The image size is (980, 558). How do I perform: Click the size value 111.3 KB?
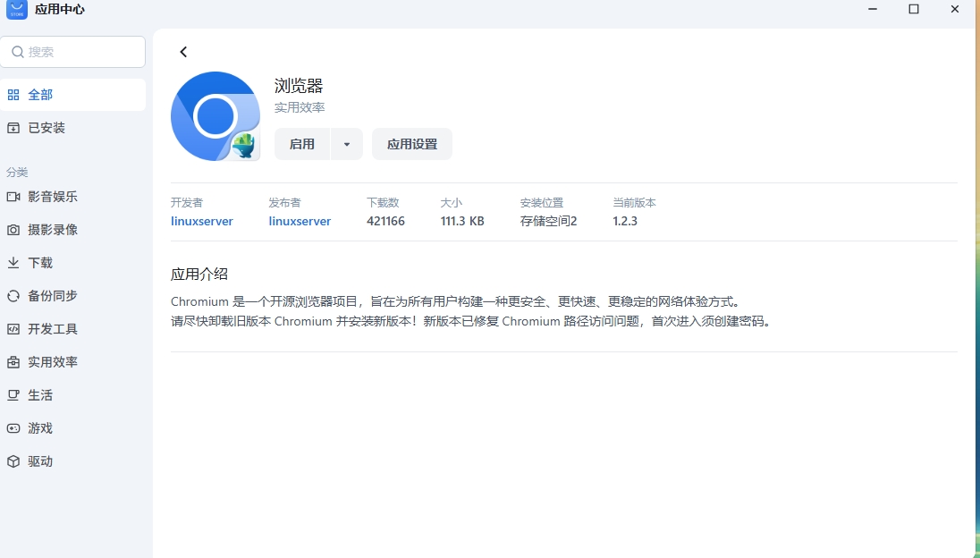coord(462,221)
